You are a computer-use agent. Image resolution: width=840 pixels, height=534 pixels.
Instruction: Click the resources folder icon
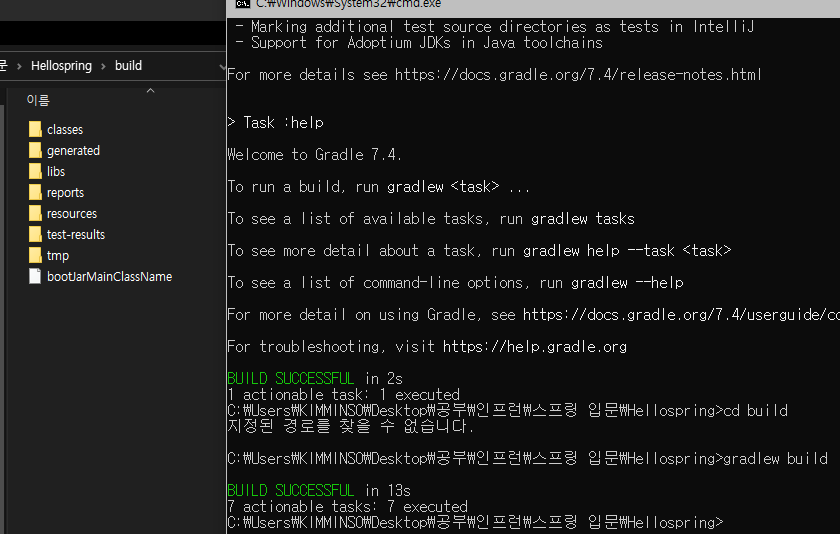pos(35,213)
